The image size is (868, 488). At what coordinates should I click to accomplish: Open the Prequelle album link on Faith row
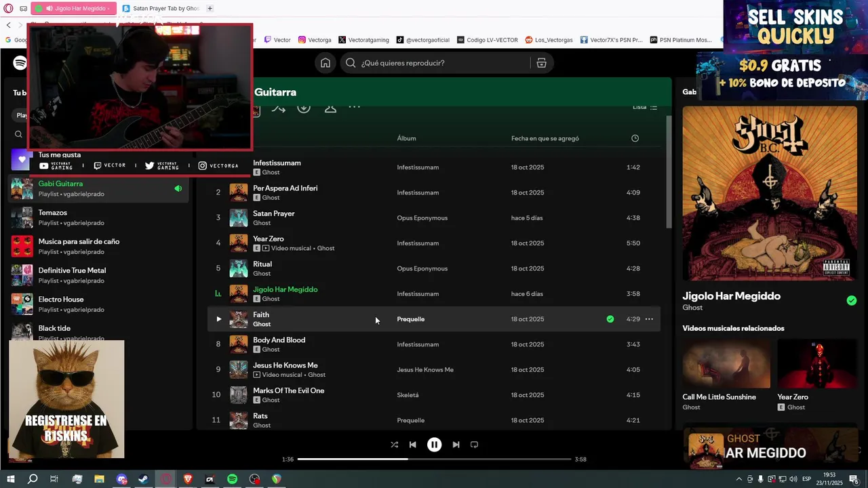411,319
